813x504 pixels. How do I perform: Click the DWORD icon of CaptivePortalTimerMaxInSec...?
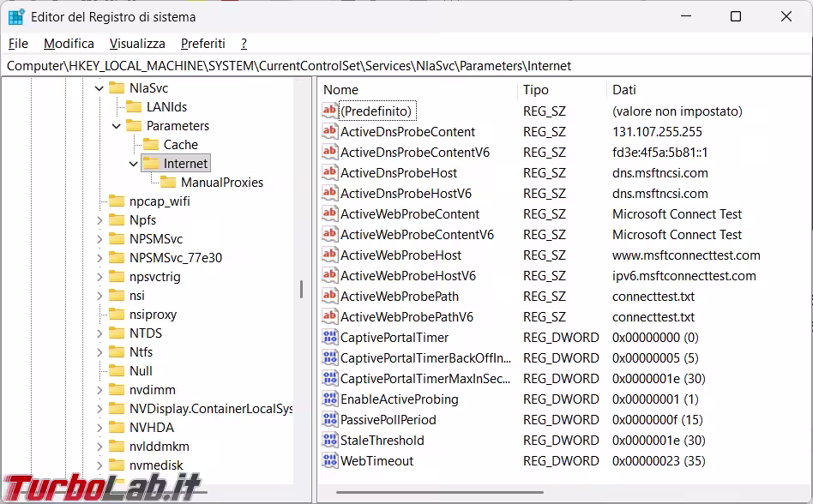tap(330, 378)
